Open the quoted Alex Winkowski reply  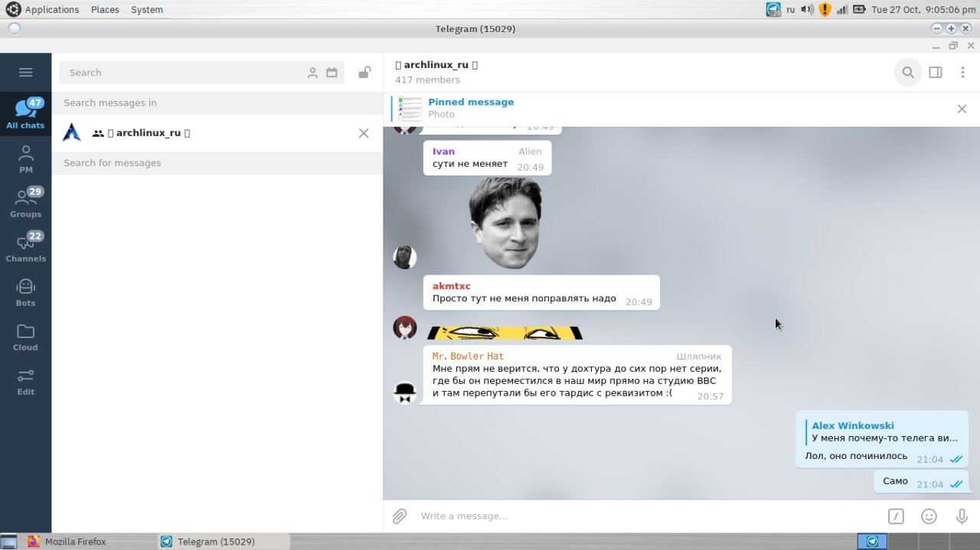point(884,431)
